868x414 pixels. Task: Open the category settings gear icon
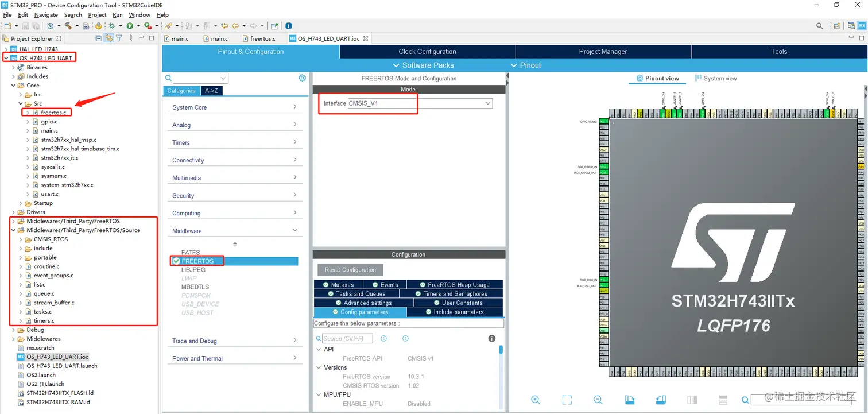(302, 78)
